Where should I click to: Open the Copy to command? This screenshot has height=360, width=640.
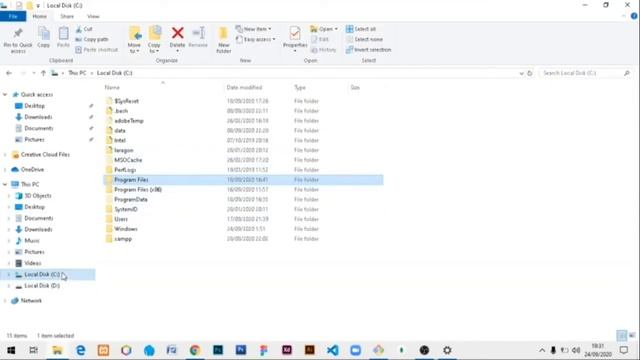154,40
